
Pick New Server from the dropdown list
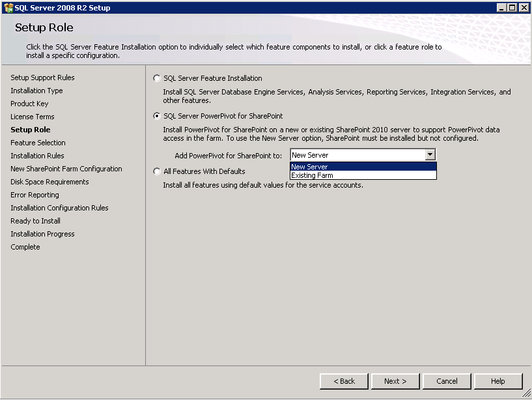[363, 167]
